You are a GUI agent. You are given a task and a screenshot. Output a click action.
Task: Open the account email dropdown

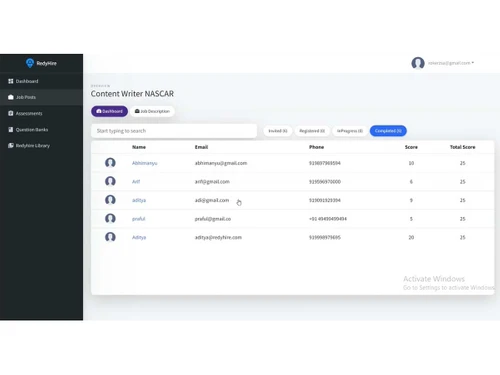pos(451,63)
